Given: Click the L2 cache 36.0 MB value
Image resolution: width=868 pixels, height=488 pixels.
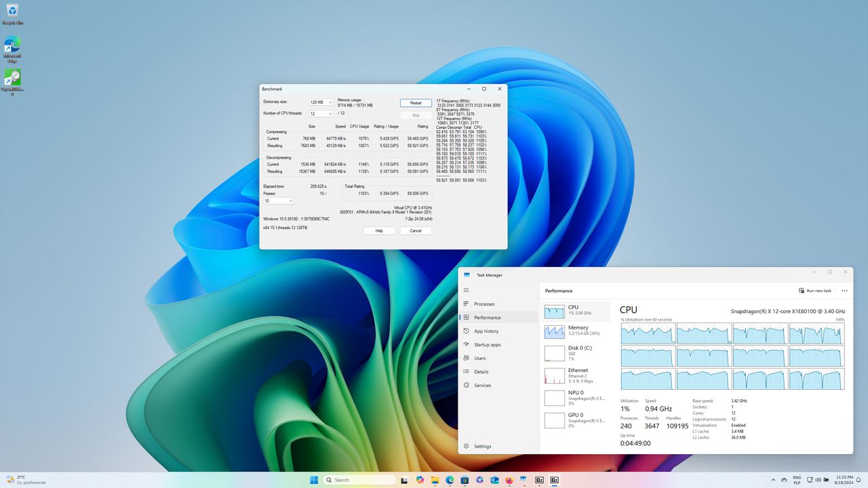Looking at the screenshot, I should tap(738, 437).
